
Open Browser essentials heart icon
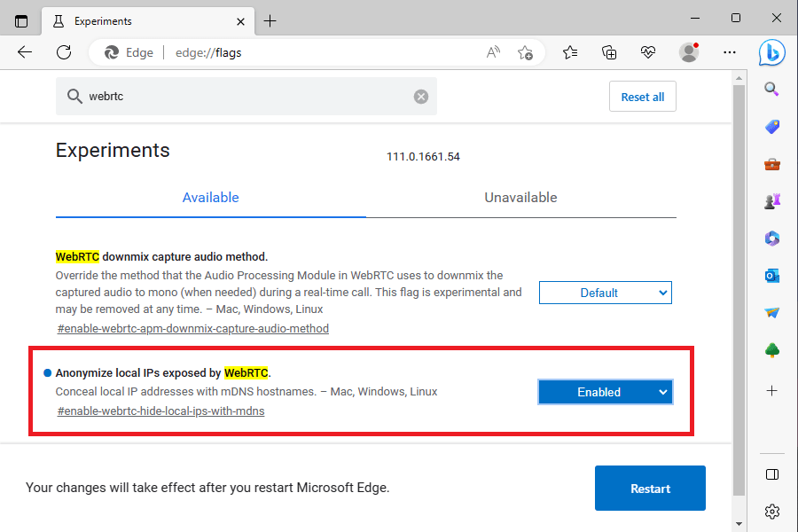tap(648, 52)
